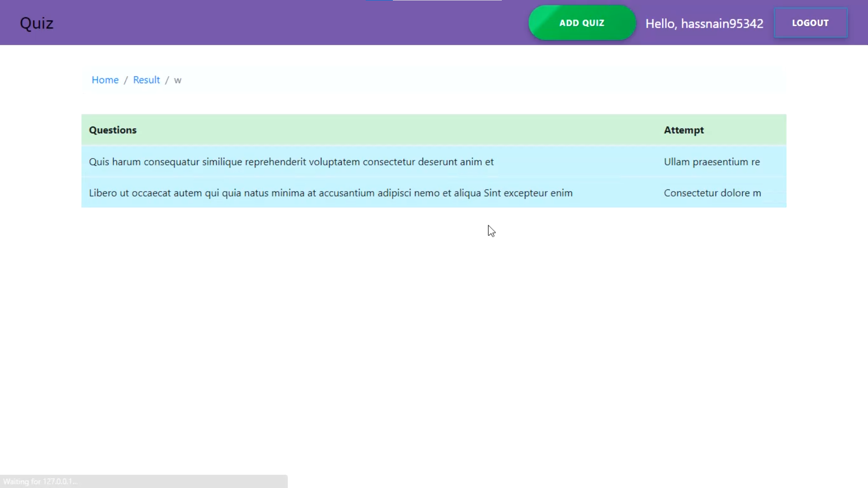The width and height of the screenshot is (868, 488).
Task: Click the page loading progress bar at top
Action: tap(433, 0)
